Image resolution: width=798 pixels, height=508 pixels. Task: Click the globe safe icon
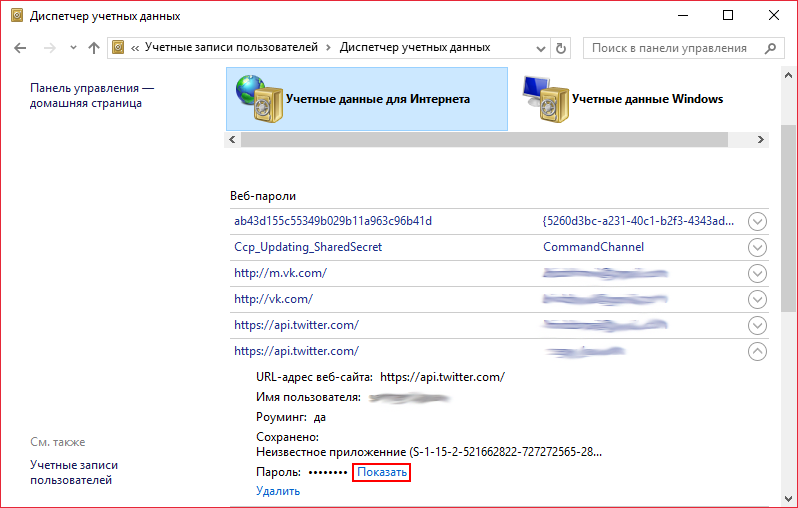(259, 99)
